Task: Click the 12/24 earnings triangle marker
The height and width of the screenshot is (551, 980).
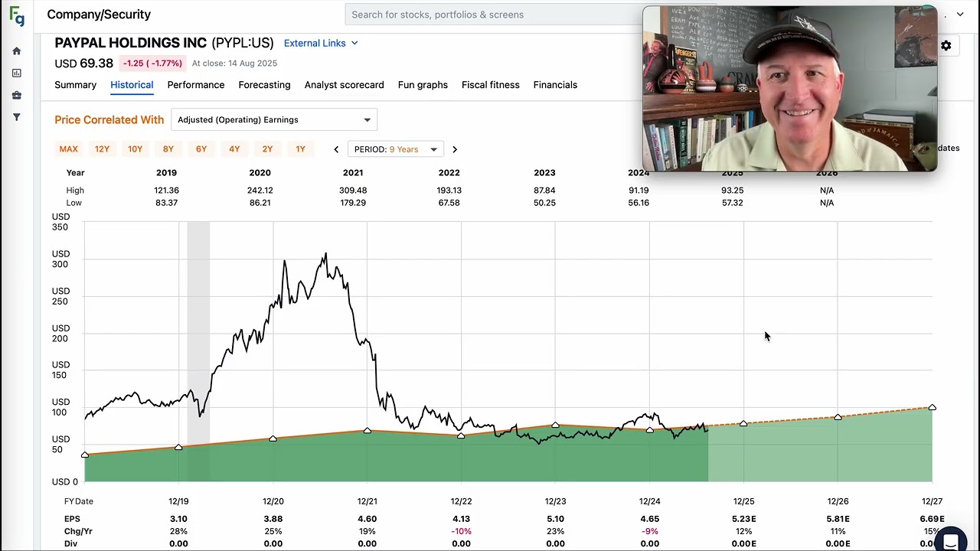Action: 649,430
